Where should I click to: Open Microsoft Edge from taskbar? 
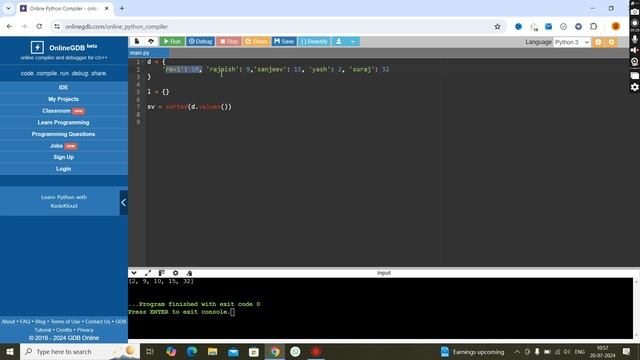point(191,351)
